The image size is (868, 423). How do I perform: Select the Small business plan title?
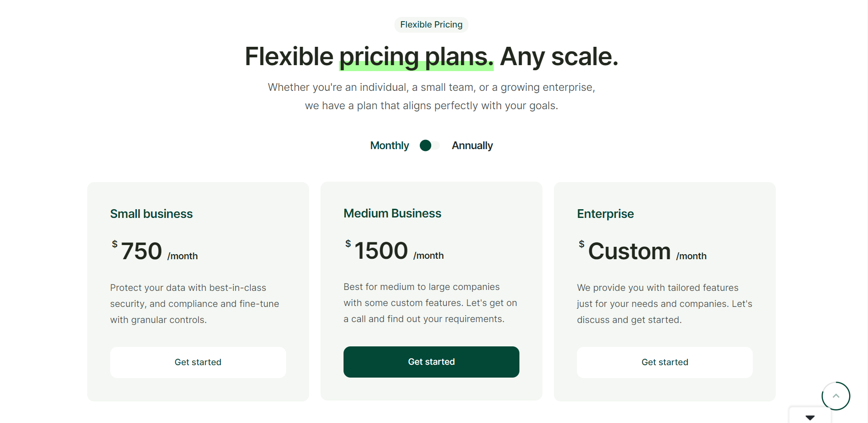(152, 214)
